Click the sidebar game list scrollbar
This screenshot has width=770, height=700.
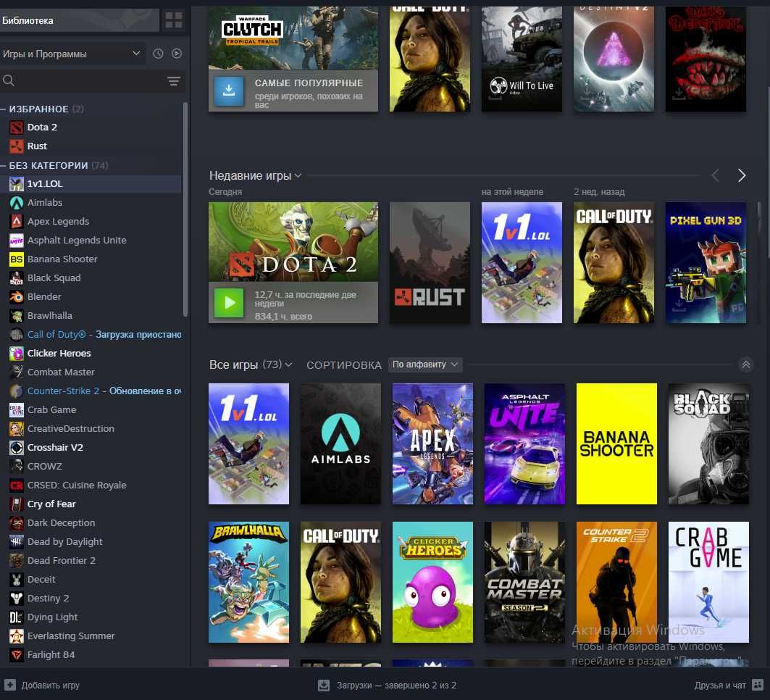[x=185, y=209]
